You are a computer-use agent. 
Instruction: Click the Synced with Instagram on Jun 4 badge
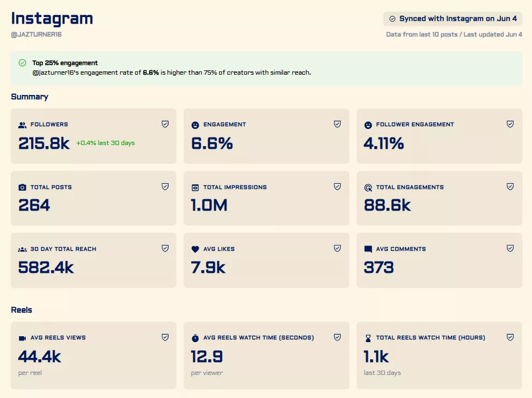coord(453,19)
